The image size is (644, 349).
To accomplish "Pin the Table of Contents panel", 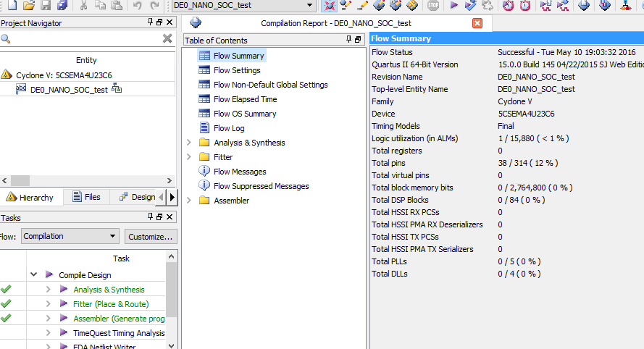I will pos(348,39).
